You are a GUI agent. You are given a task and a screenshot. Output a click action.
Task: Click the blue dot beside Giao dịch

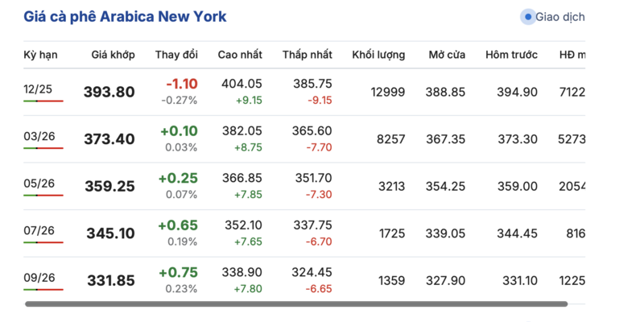[528, 17]
